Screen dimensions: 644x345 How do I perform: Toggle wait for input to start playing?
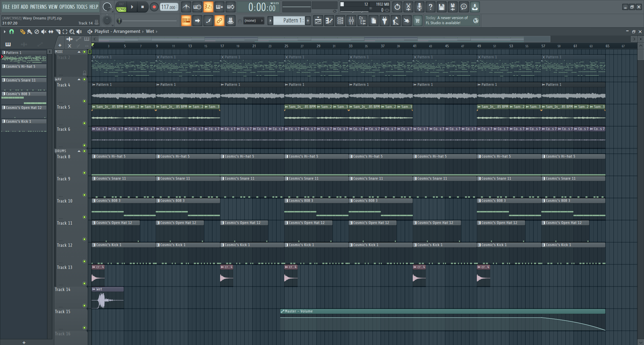(197, 7)
